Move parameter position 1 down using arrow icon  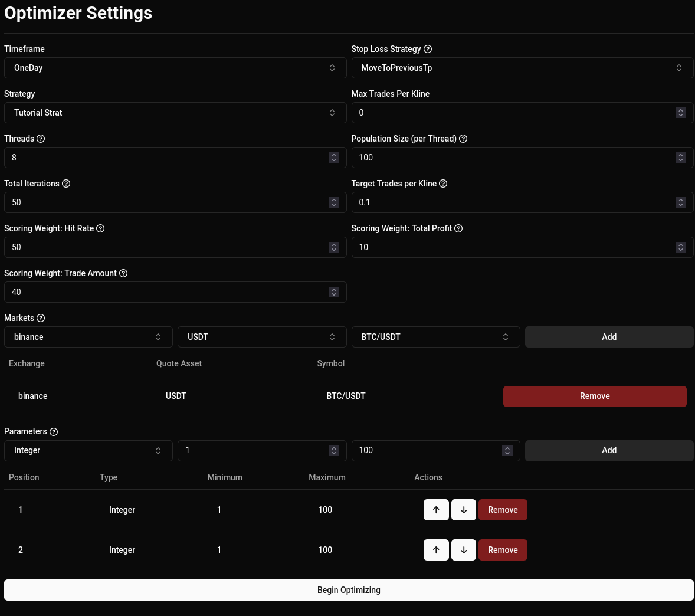coord(464,509)
